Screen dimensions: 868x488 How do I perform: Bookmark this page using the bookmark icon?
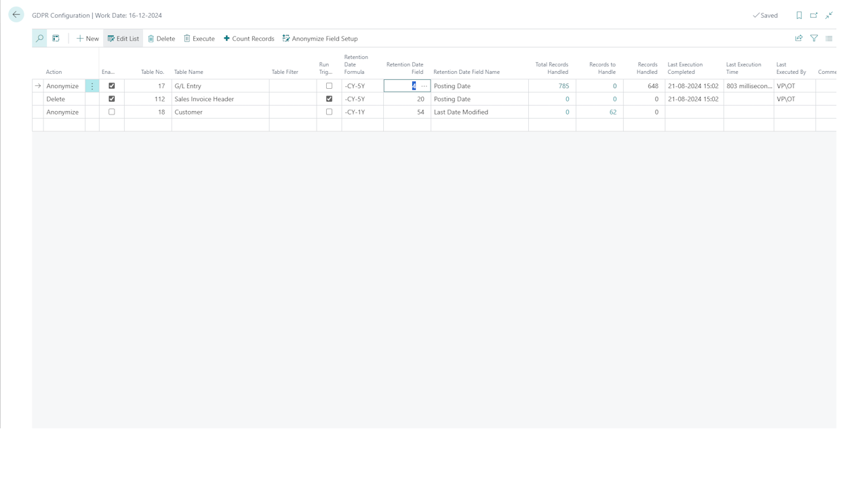point(798,15)
